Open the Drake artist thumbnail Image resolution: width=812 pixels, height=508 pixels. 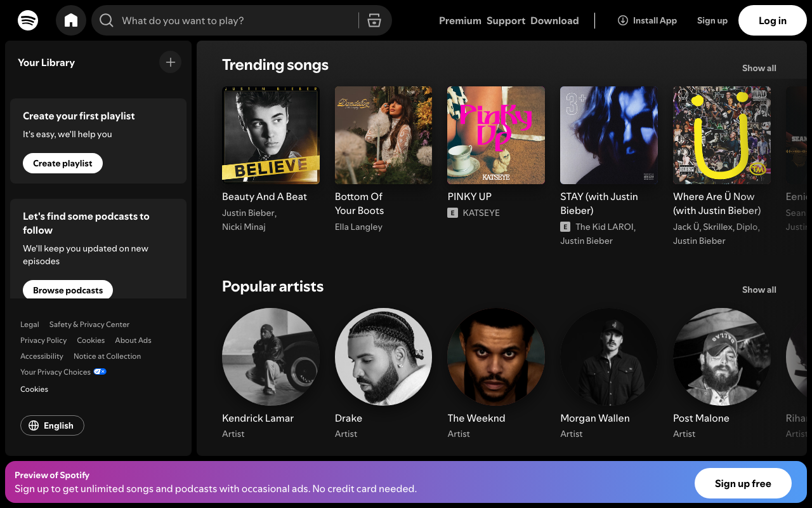point(383,357)
